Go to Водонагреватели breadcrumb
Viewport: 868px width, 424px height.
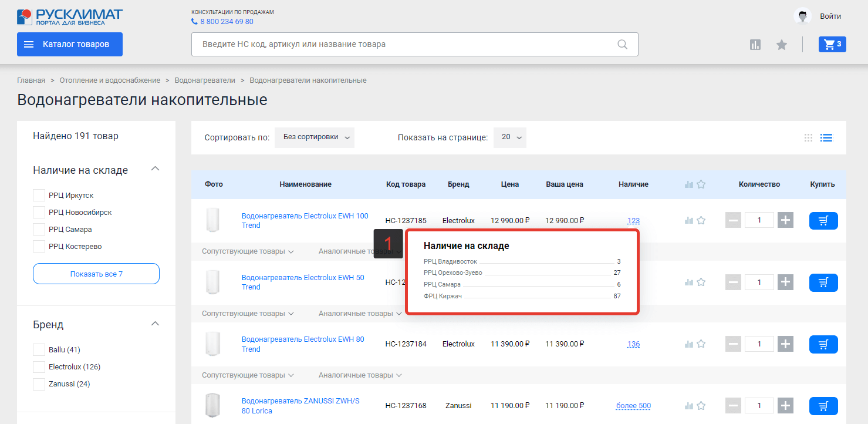coord(205,80)
